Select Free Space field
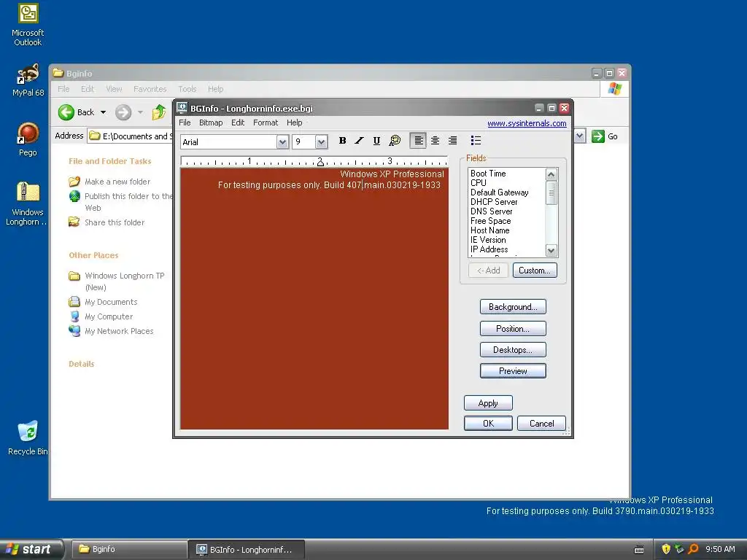The height and width of the screenshot is (560, 747). 490,221
